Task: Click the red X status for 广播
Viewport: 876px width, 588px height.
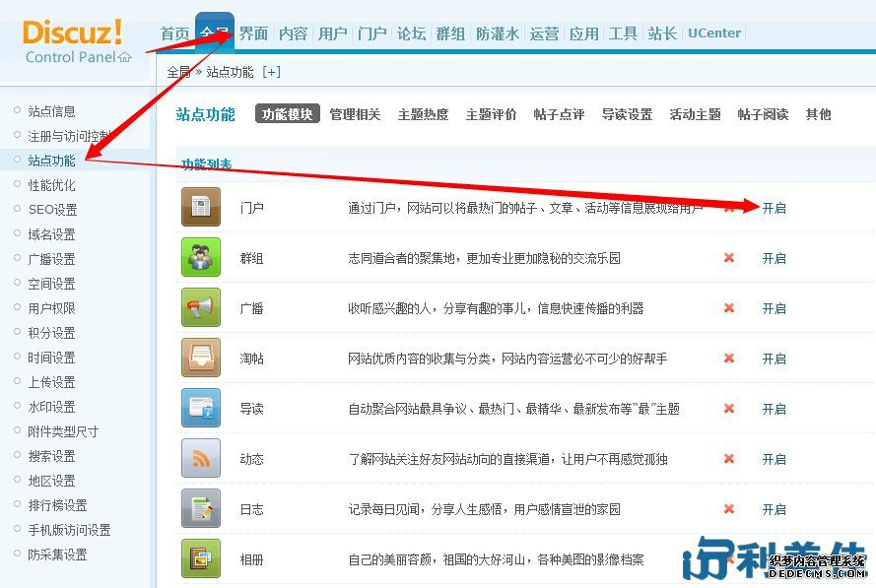Action: tap(729, 308)
